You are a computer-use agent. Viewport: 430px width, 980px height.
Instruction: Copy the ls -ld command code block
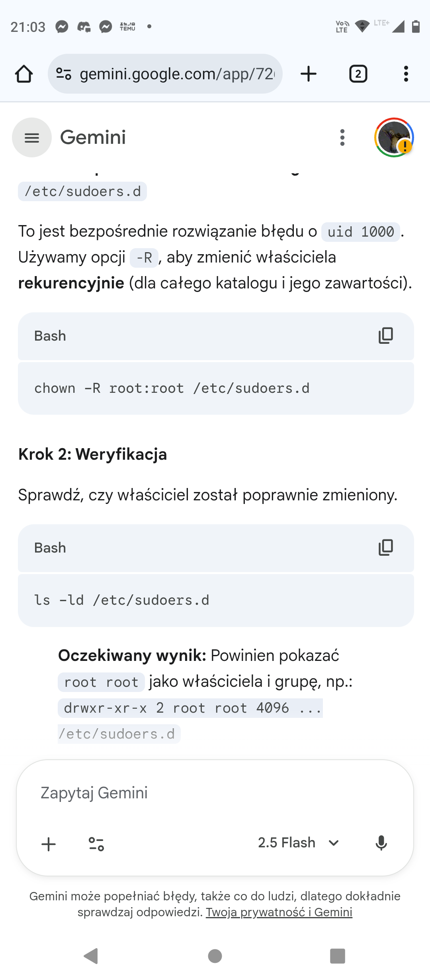[x=385, y=548]
